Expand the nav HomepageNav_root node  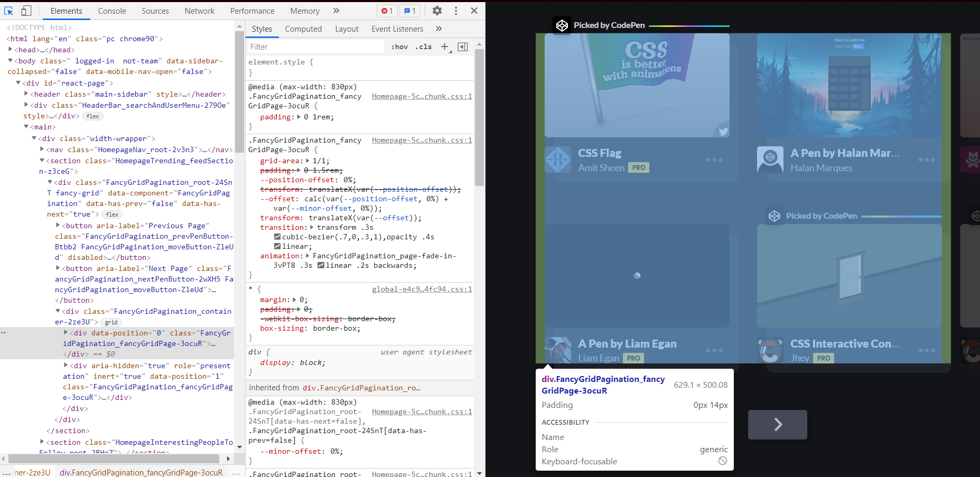[x=42, y=149]
